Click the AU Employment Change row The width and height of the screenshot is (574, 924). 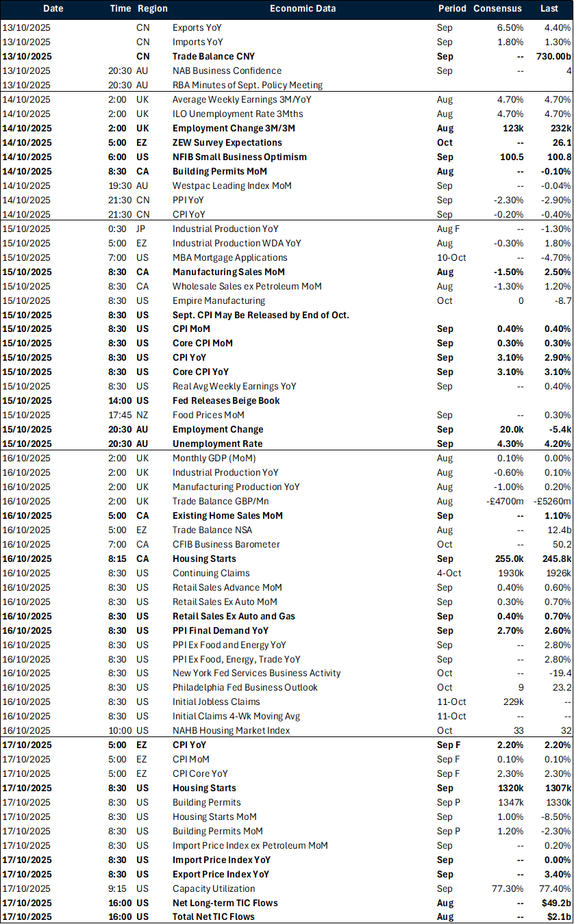214,429
